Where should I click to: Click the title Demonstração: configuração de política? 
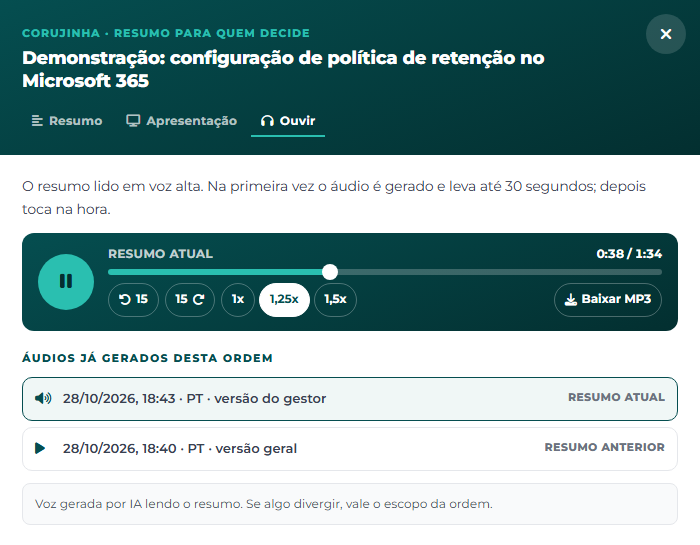click(283, 69)
